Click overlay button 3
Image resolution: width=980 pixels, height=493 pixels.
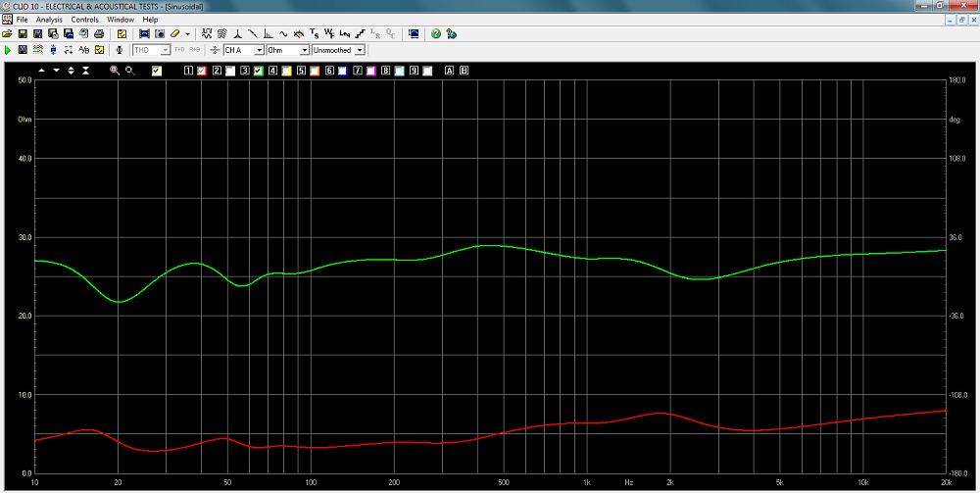pyautogui.click(x=244, y=71)
